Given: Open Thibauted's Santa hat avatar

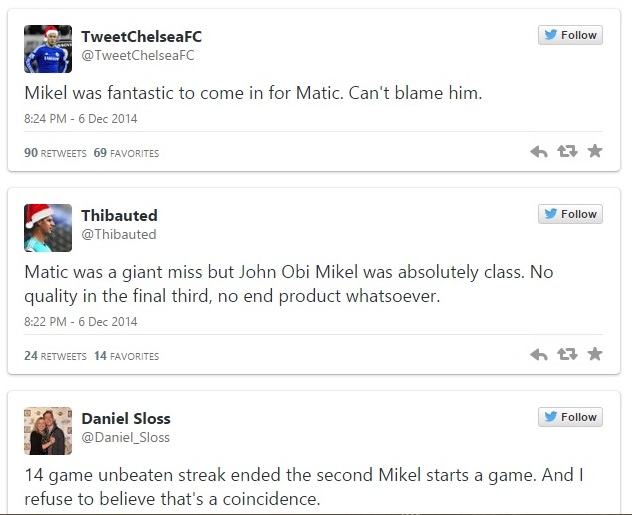Looking at the screenshot, I should [48, 228].
